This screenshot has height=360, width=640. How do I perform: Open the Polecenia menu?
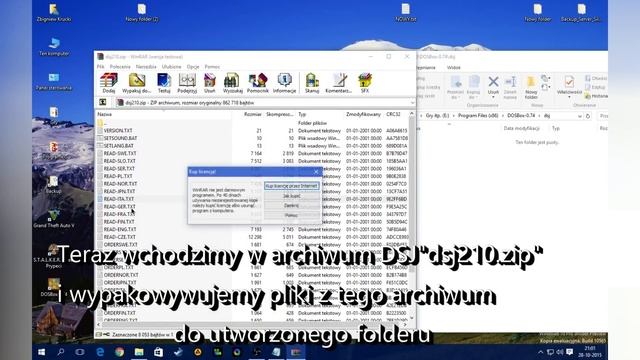coord(120,67)
